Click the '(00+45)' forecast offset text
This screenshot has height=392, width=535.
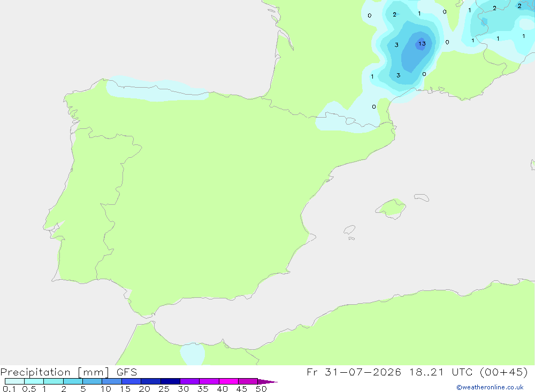pyautogui.click(x=503, y=372)
